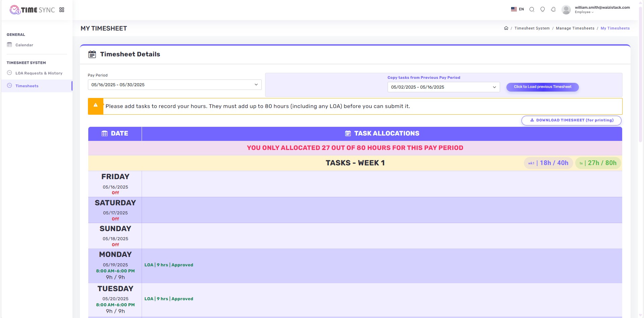Click the lightbulb icon in the top bar
This screenshot has width=644, height=318.
(542, 9)
